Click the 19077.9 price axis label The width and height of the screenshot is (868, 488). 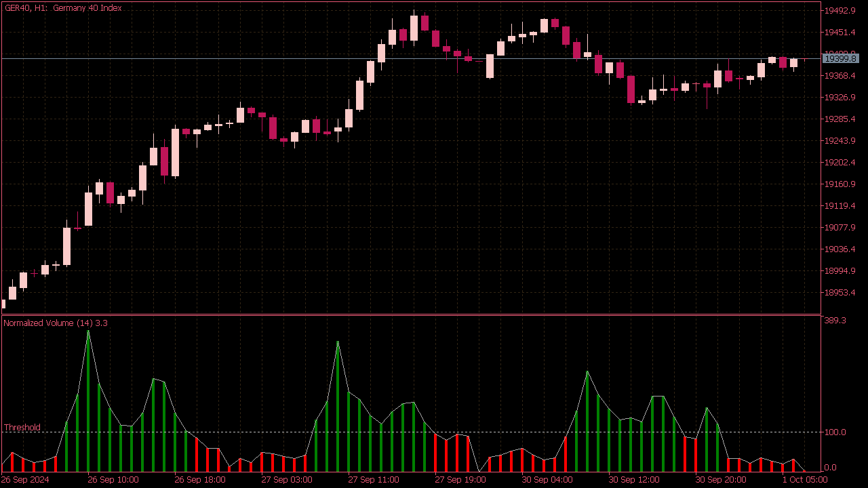(x=840, y=228)
